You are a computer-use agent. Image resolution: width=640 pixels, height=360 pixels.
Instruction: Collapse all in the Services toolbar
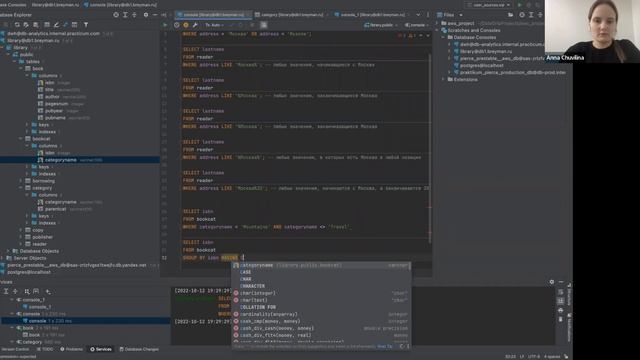click(x=15, y=291)
